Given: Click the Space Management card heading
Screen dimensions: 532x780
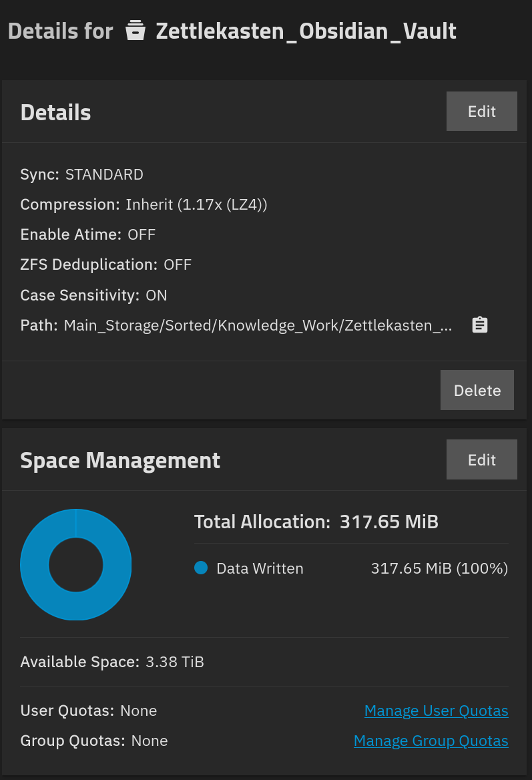Looking at the screenshot, I should point(120,461).
